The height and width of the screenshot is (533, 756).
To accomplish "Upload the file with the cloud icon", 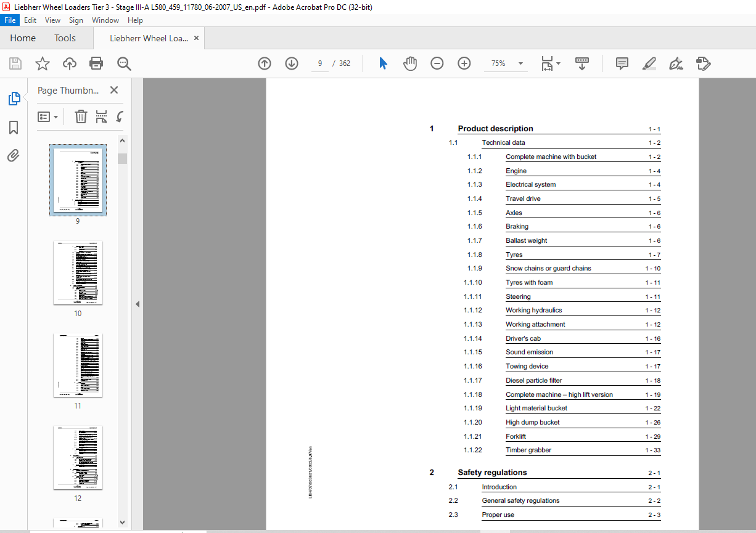I will pos(70,63).
